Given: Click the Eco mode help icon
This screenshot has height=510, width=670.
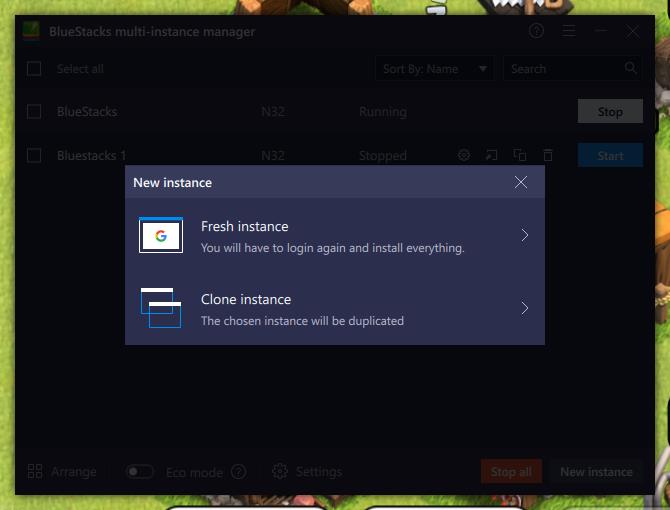Looking at the screenshot, I should click(x=239, y=472).
